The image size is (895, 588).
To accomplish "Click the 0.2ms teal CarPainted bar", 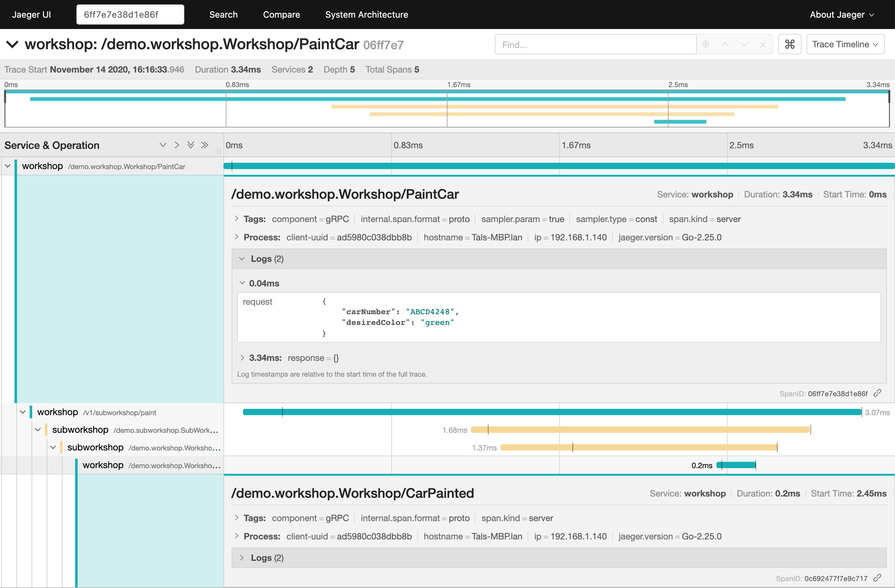I will pos(736,465).
